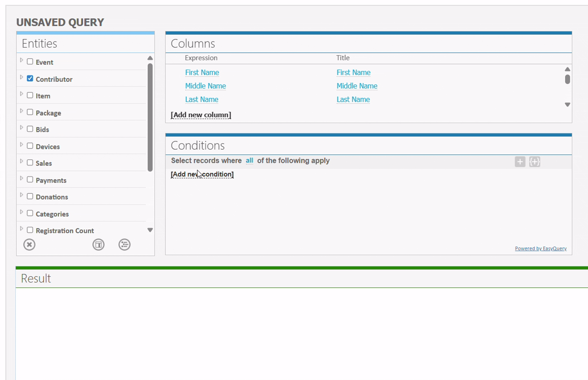The height and width of the screenshot is (380, 588).
Task: Open the Powered by EasyQuery link
Action: 540,249
